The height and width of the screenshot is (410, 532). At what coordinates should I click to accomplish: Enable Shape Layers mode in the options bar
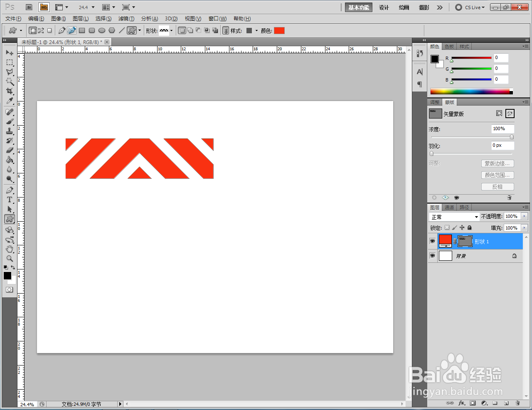click(33, 30)
